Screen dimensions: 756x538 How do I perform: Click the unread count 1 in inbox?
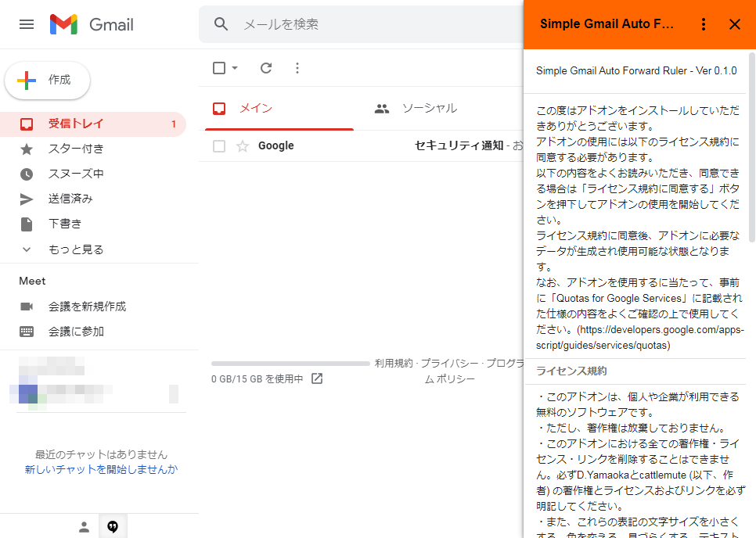pyautogui.click(x=174, y=124)
